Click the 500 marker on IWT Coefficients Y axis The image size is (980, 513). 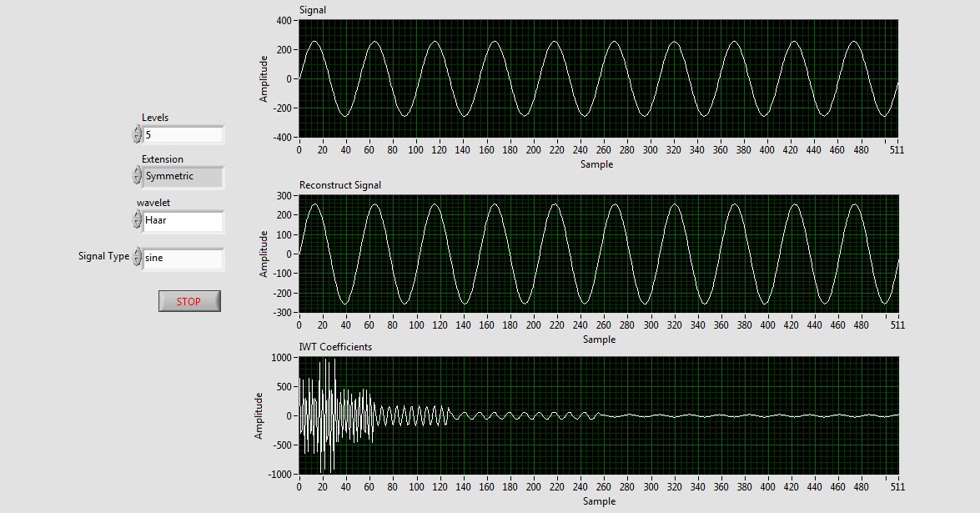pos(284,387)
